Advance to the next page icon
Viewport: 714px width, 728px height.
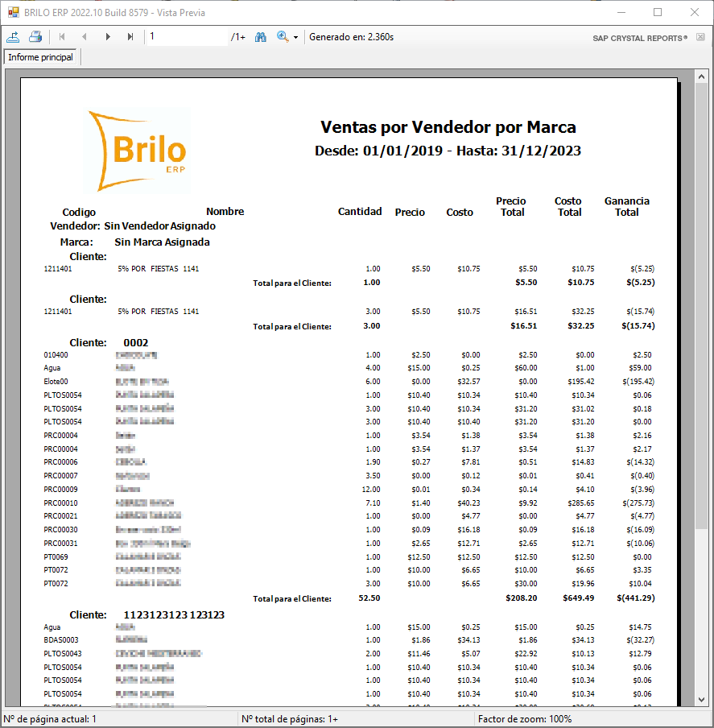click(108, 36)
